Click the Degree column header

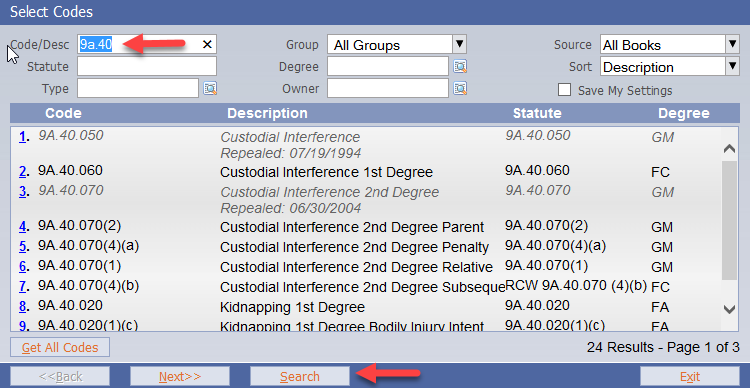(684, 113)
